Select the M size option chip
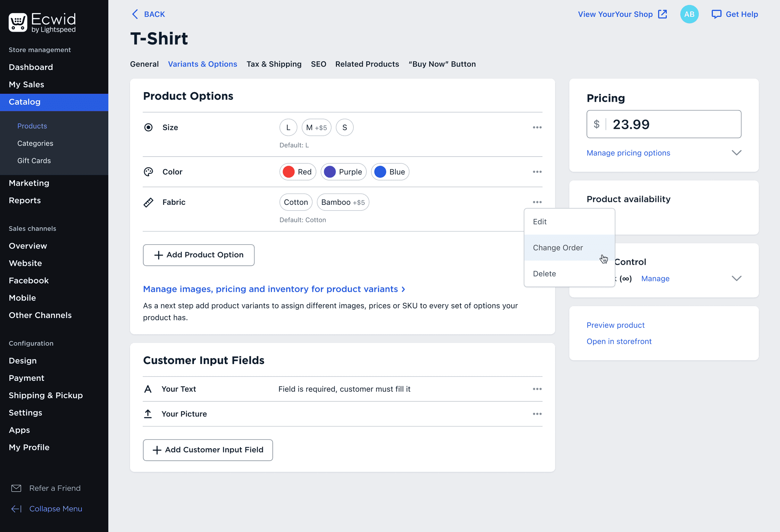 [x=316, y=128]
